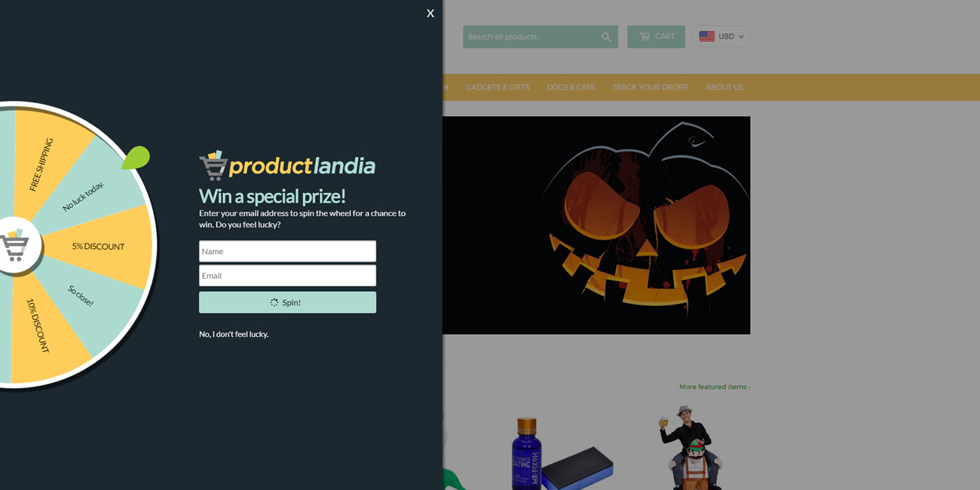Screen dimensions: 980x490
Task: Open the Dogs & Cats menu
Action: click(571, 87)
